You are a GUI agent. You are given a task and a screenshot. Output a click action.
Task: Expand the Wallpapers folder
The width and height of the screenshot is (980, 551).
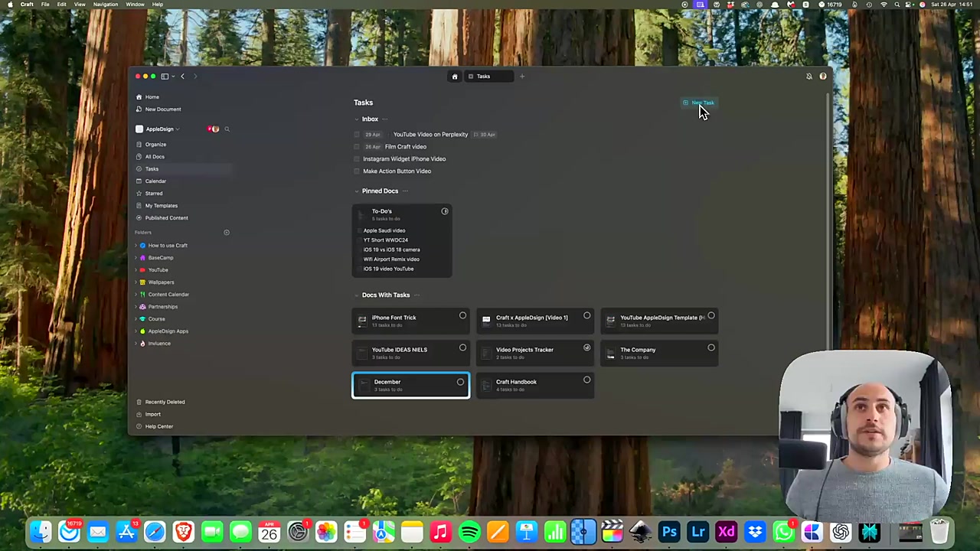(x=136, y=282)
